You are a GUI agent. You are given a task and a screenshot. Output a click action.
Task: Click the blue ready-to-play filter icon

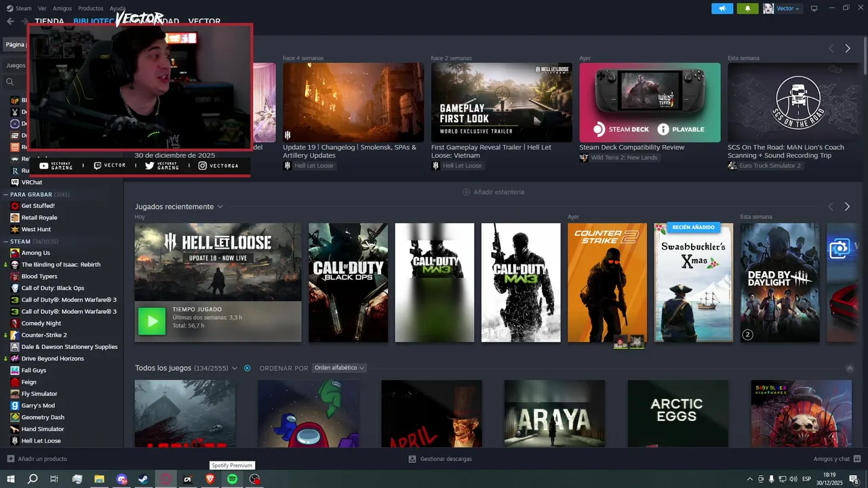(x=248, y=368)
